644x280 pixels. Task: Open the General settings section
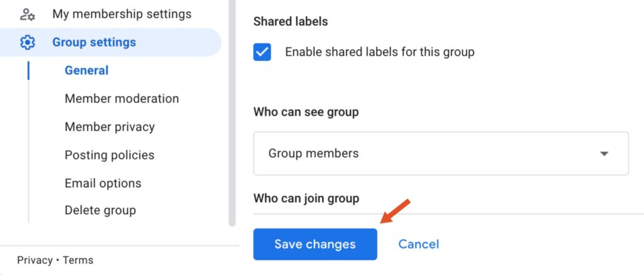[86, 70]
